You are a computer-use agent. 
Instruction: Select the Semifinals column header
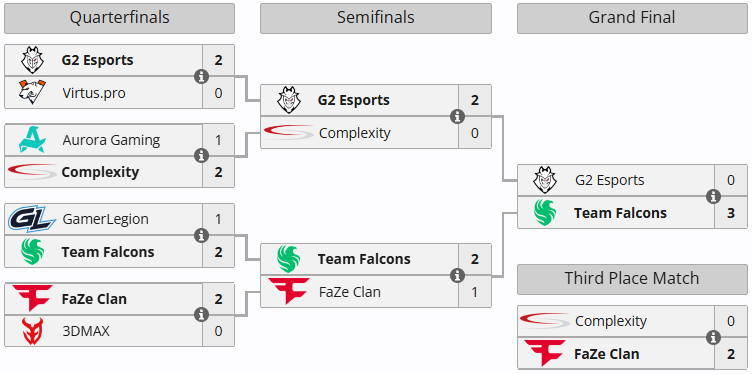coord(376,18)
